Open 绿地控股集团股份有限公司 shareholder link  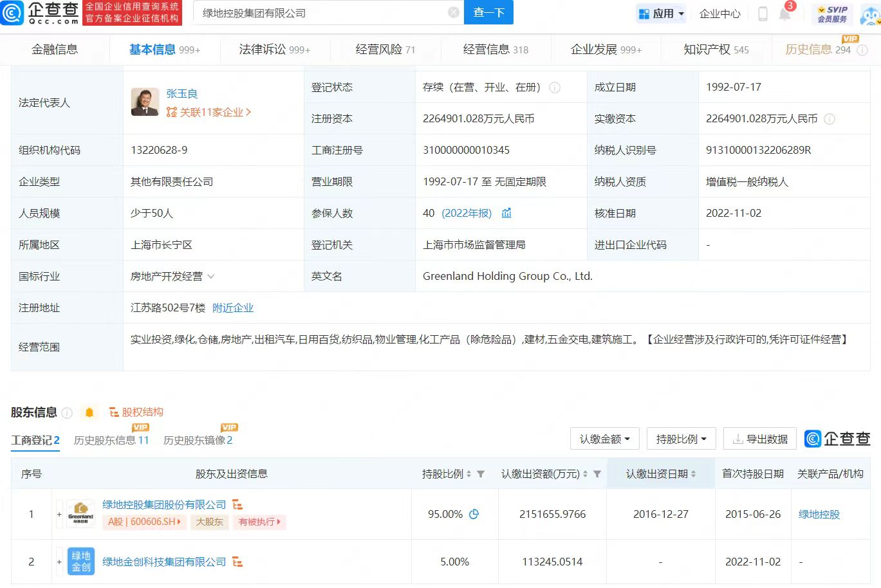click(x=164, y=505)
